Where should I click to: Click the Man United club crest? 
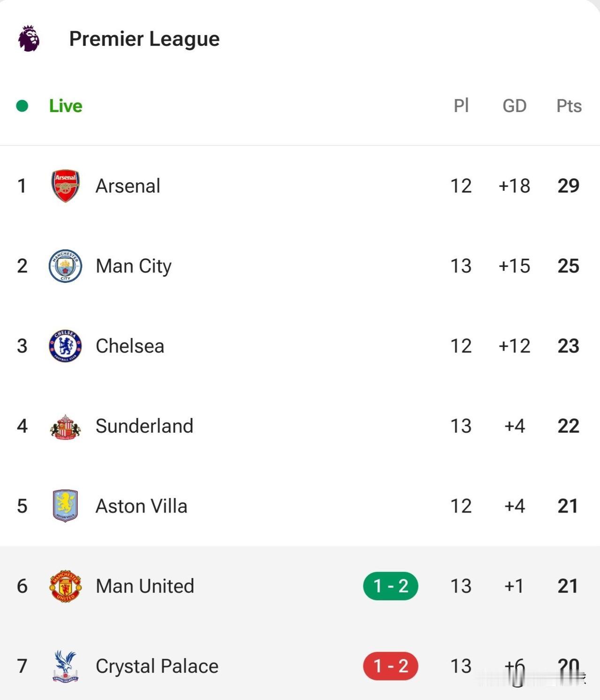pyautogui.click(x=65, y=586)
